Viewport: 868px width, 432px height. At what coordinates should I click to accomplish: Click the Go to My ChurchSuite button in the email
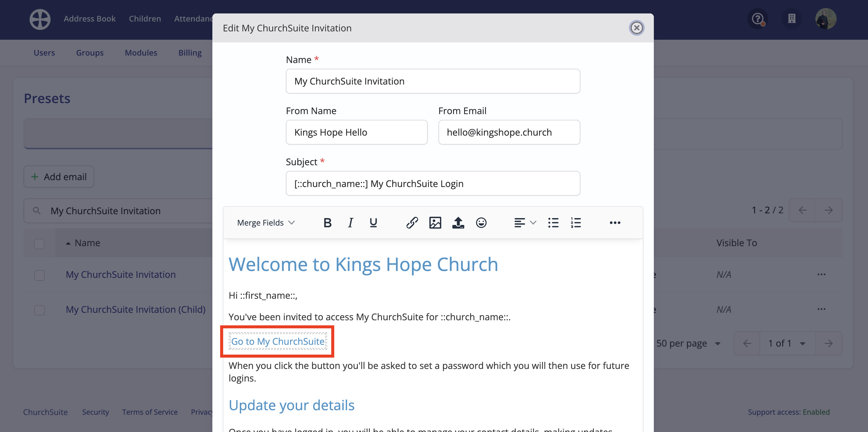point(278,341)
